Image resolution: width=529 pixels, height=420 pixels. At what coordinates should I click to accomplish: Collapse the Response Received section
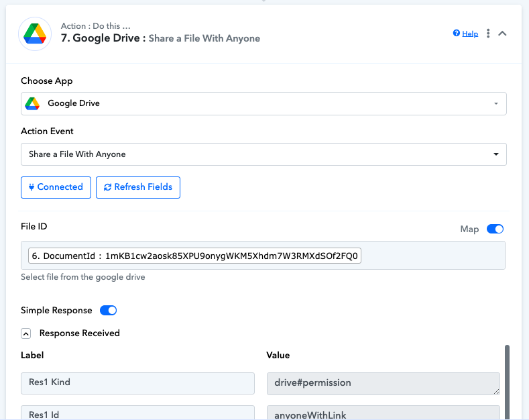pyautogui.click(x=26, y=333)
